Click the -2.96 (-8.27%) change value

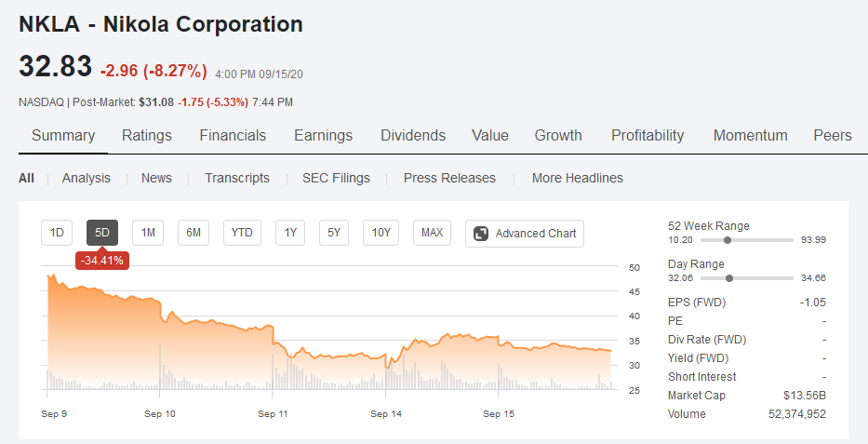[x=154, y=71]
